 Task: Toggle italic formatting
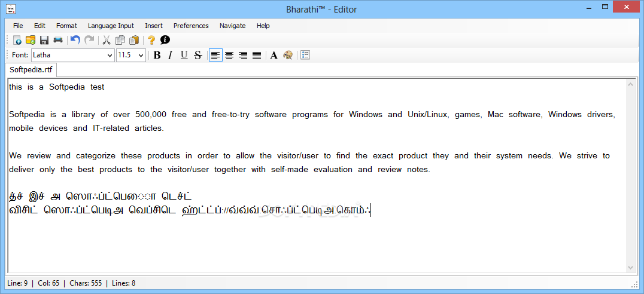coord(171,55)
